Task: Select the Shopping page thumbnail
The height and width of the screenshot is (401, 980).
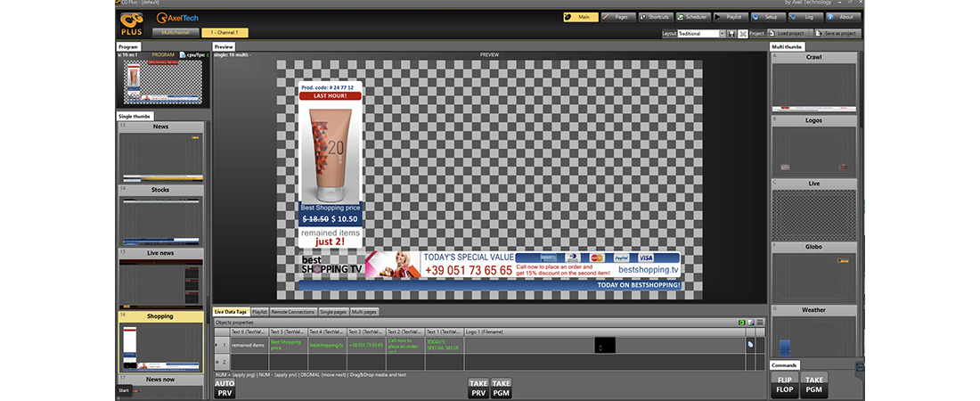Action: pyautogui.click(x=160, y=341)
